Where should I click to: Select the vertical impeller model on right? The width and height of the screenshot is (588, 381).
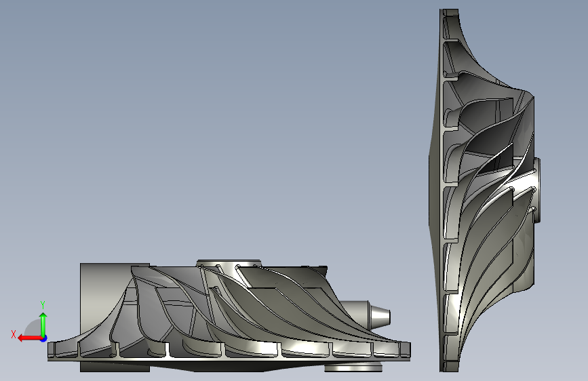485,190
